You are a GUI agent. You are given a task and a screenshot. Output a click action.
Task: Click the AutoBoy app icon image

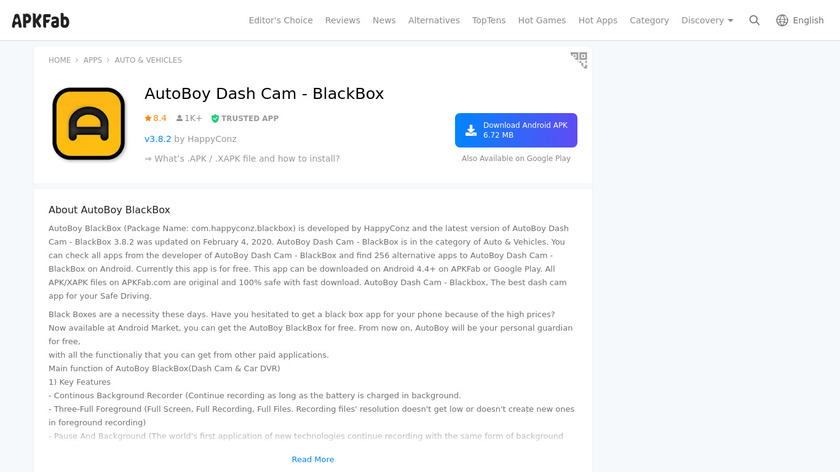point(89,124)
